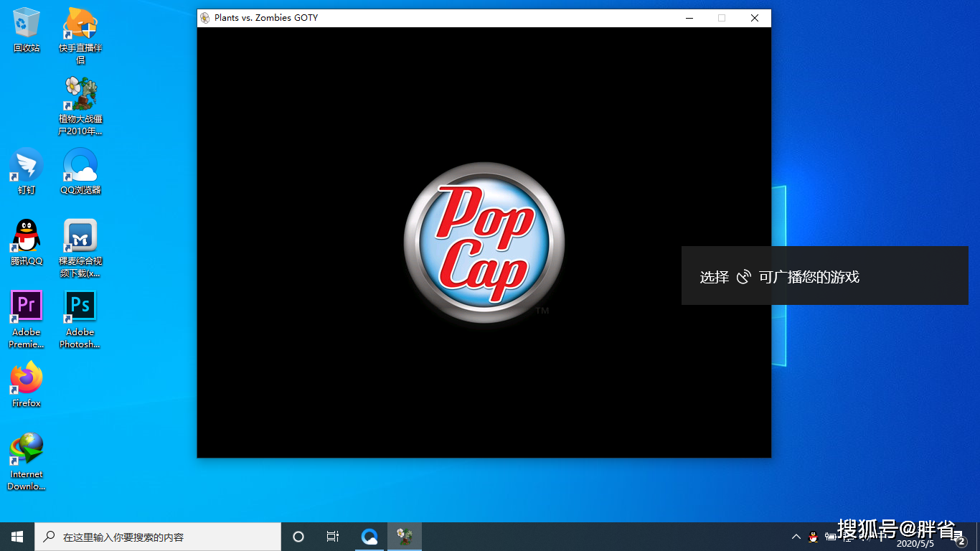This screenshot has width=980, height=551.
Task: Open the notification center icon
Action: [961, 540]
